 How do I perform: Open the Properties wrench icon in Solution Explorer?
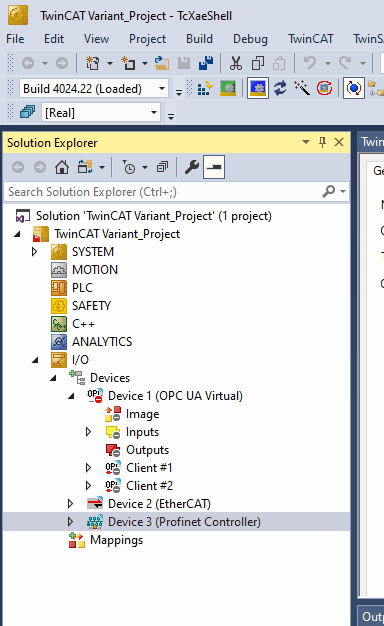[x=192, y=167]
